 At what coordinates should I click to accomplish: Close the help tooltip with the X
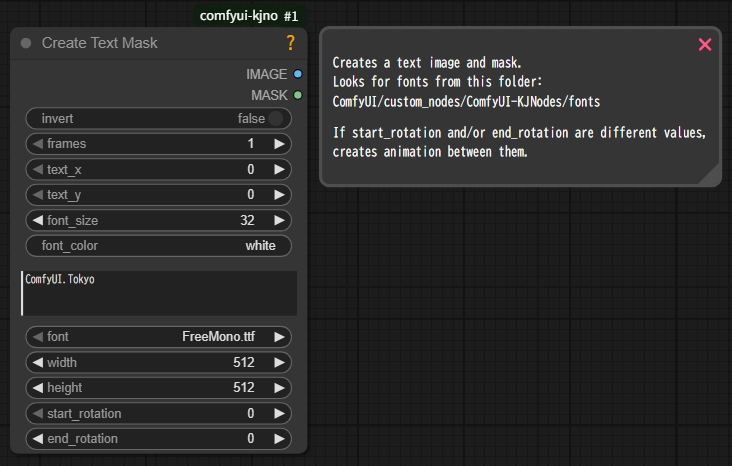pyautogui.click(x=705, y=44)
